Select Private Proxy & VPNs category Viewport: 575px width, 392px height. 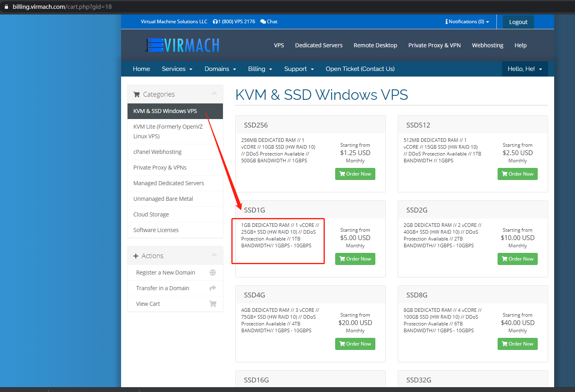pos(175,168)
